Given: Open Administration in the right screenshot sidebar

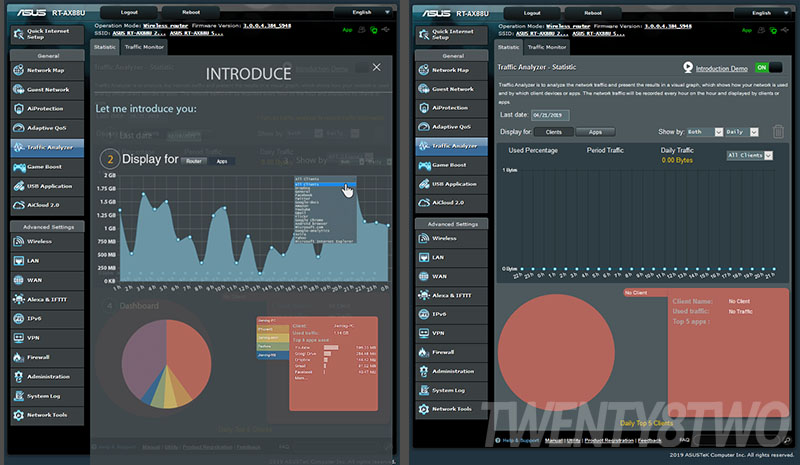Looking at the screenshot, I should click(452, 371).
